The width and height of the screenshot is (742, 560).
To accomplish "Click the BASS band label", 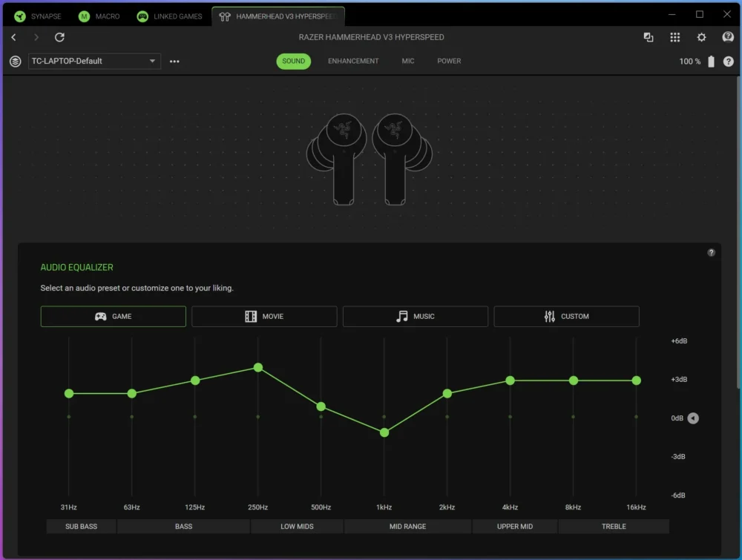I will [x=183, y=527].
